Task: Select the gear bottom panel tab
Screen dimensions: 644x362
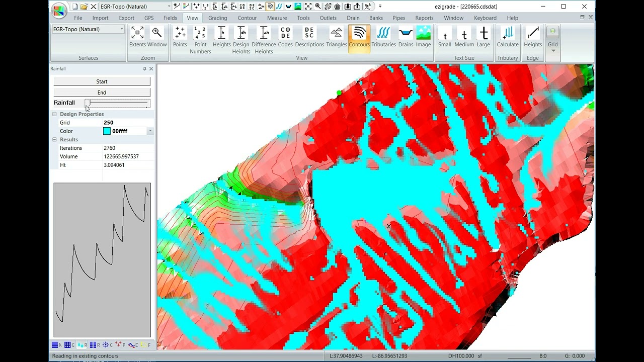Action: click(x=107, y=345)
